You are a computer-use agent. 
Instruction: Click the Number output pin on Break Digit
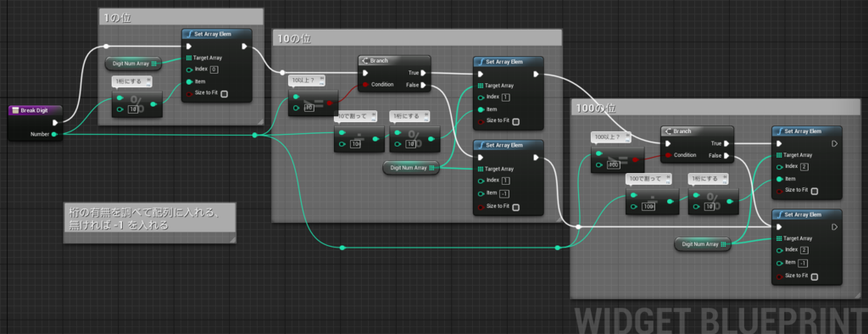tap(53, 134)
